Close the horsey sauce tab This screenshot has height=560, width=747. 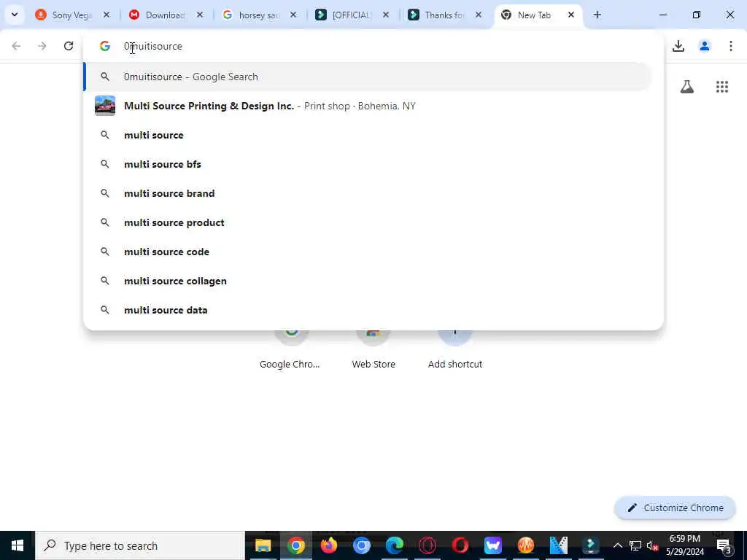pos(293,15)
